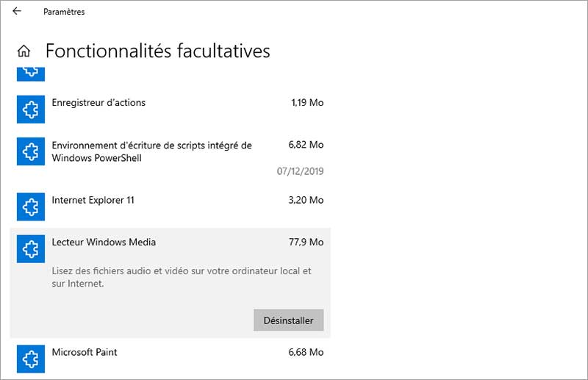Click the Microsoft Paint puzzle icon
Screen dimensions: 588x380
pos(31,359)
